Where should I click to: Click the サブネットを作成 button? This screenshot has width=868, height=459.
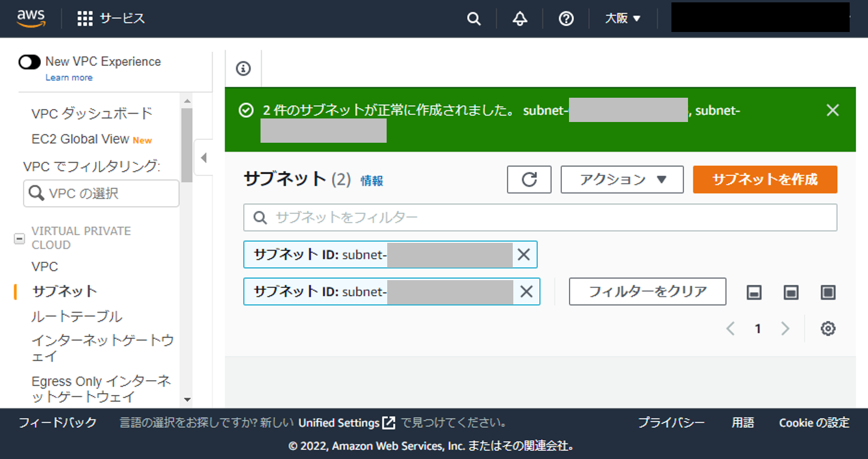pos(765,179)
